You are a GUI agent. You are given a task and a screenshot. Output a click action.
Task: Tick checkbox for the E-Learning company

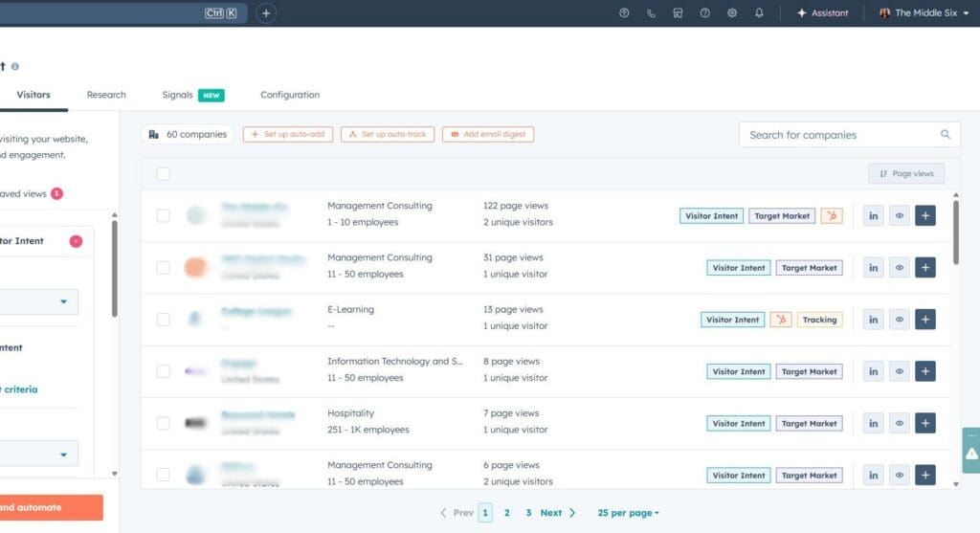point(163,320)
